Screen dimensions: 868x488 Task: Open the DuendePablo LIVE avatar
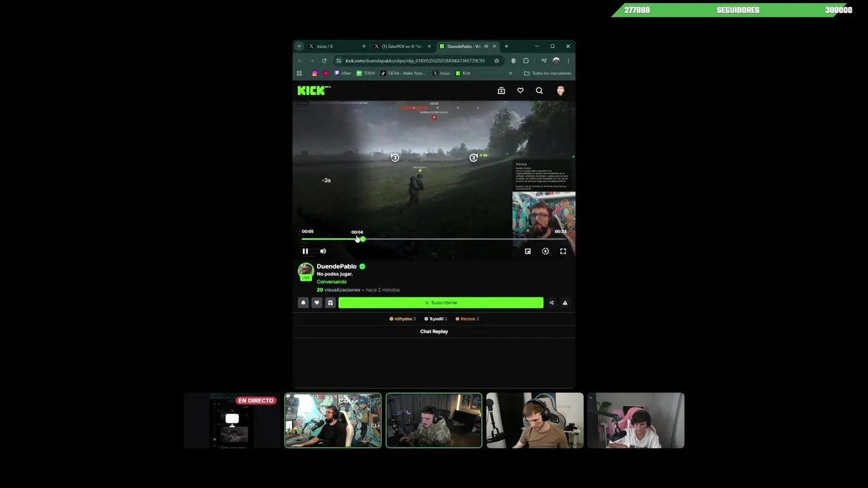tap(306, 272)
